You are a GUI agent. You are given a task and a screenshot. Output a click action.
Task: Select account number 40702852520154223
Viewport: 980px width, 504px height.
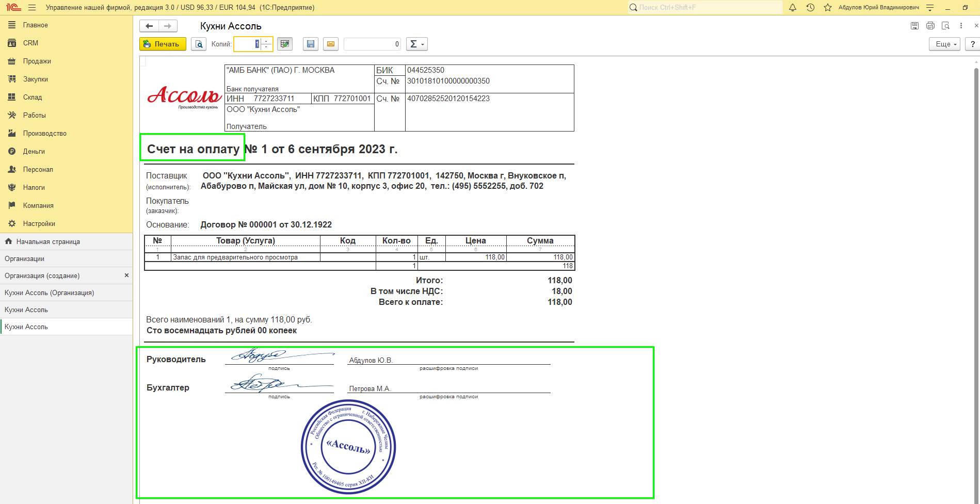pyautogui.click(x=448, y=99)
